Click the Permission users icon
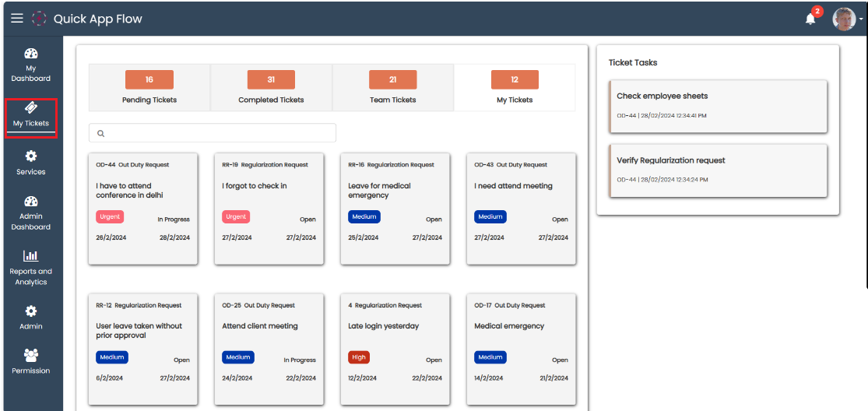This screenshot has height=411, width=868. pyautogui.click(x=31, y=356)
